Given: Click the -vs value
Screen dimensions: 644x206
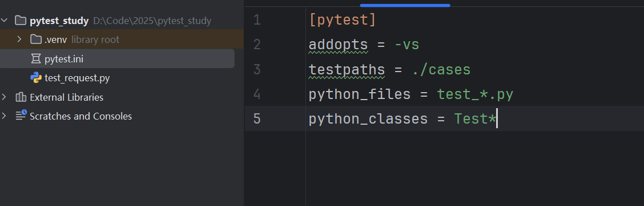Looking at the screenshot, I should pyautogui.click(x=406, y=45).
